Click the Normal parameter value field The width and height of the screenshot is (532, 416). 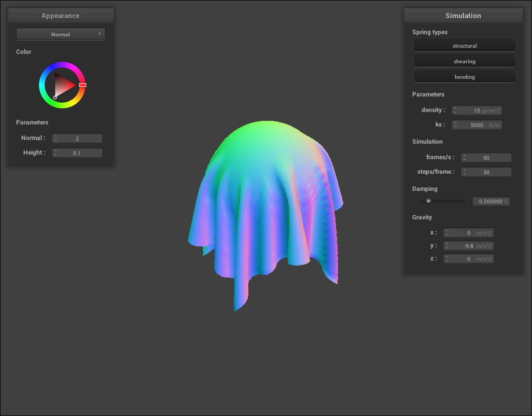click(77, 138)
